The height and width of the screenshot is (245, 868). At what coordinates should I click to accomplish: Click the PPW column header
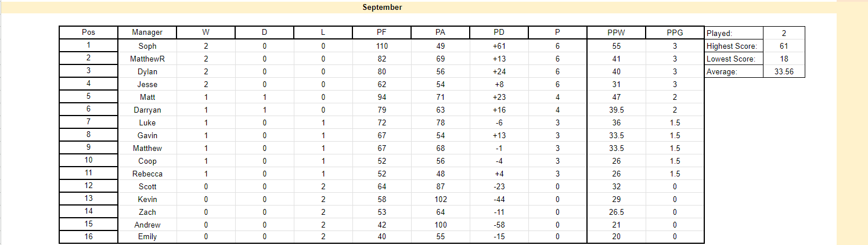pos(616,33)
